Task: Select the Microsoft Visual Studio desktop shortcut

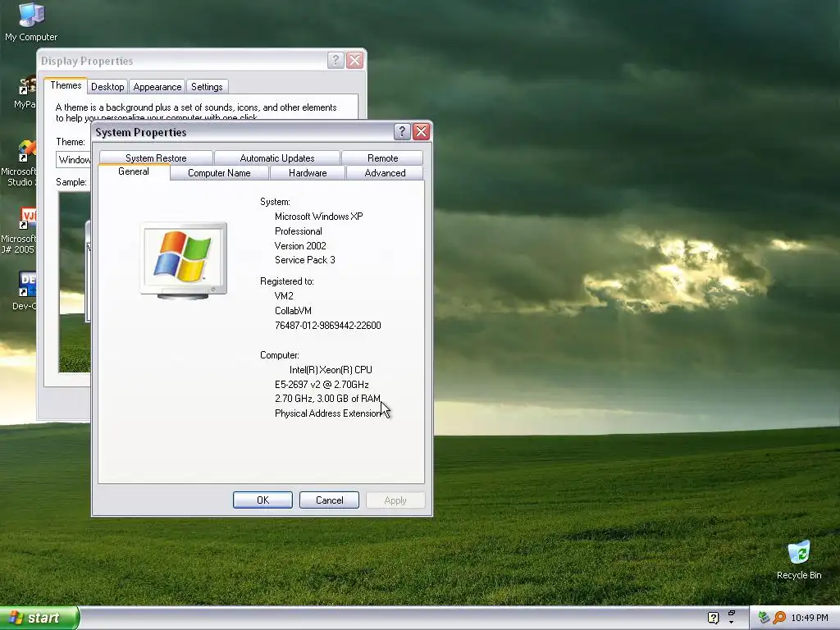Action: (x=21, y=163)
